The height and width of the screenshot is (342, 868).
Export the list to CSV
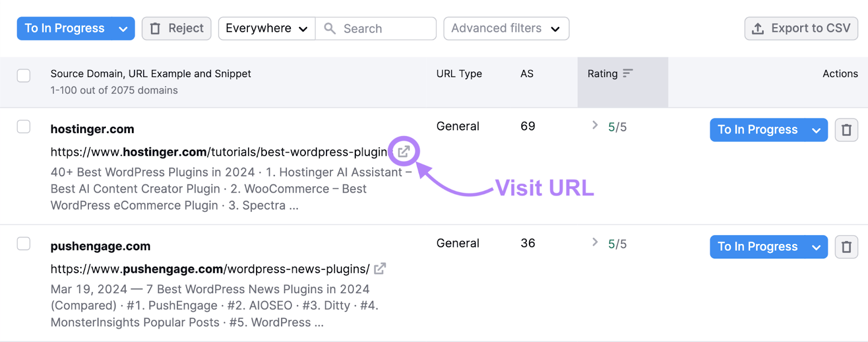coord(801,28)
